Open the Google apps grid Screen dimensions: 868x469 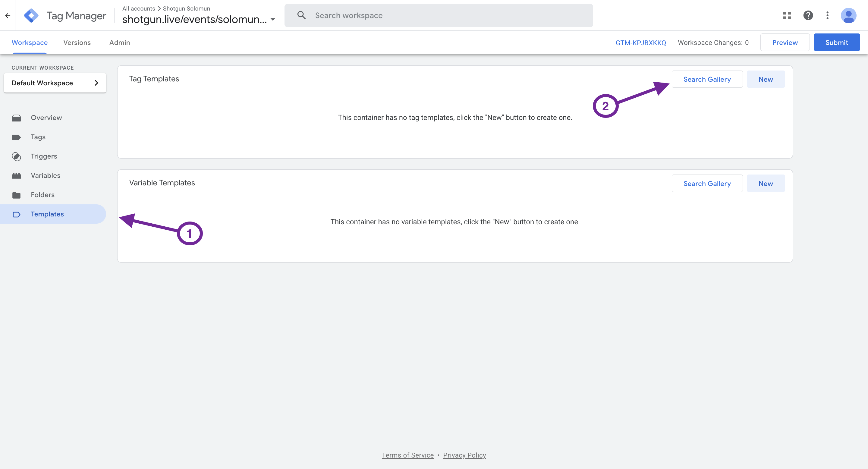[x=786, y=15]
